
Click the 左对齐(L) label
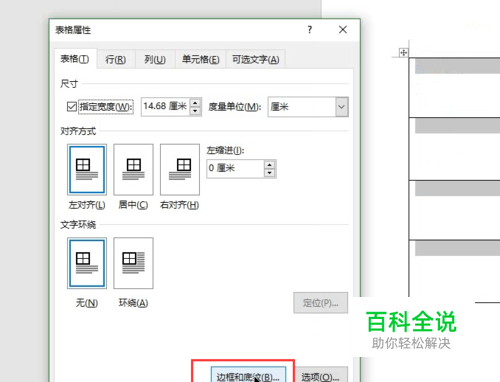coord(87,205)
